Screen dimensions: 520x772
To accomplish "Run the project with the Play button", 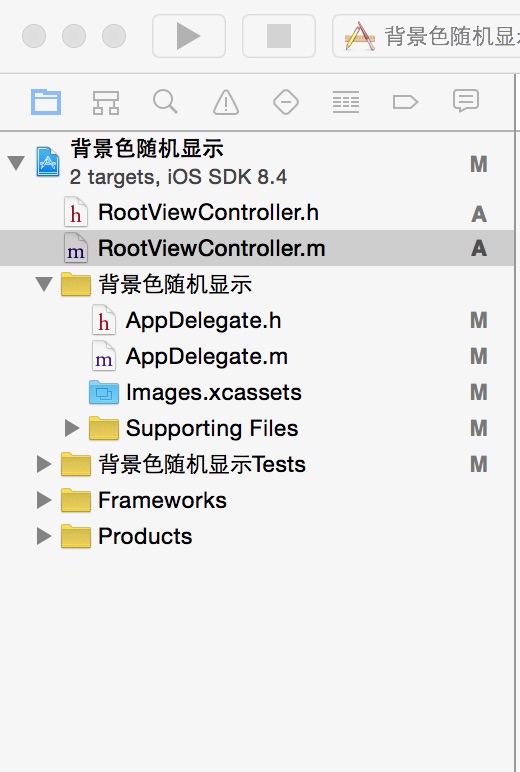I will pos(189,36).
